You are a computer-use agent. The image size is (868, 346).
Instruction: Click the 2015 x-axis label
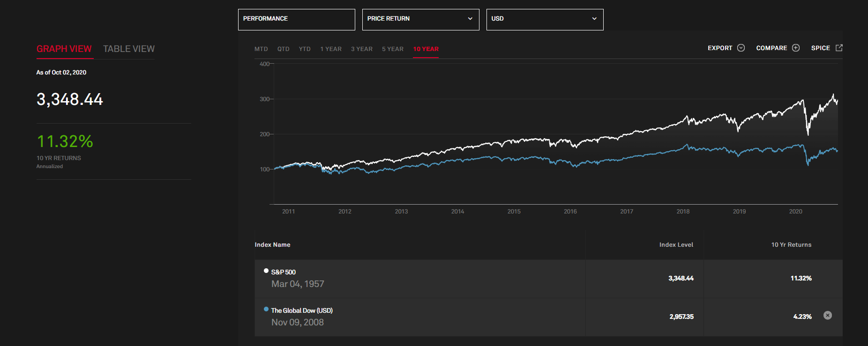[514, 212]
